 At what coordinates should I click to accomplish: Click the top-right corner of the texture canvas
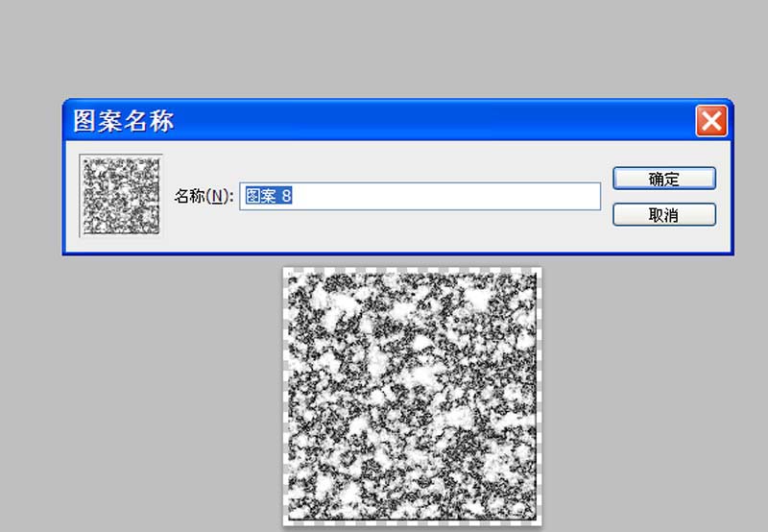tap(534, 276)
